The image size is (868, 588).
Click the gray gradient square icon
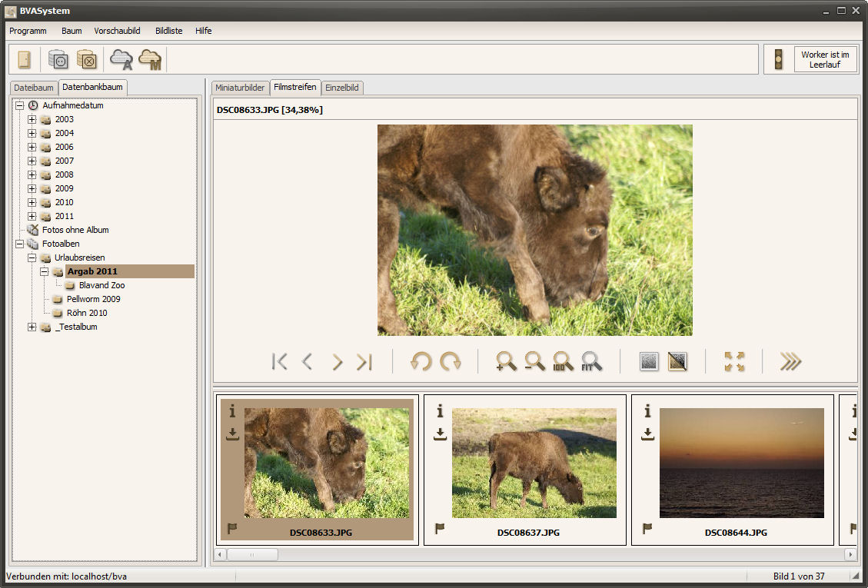pos(649,361)
